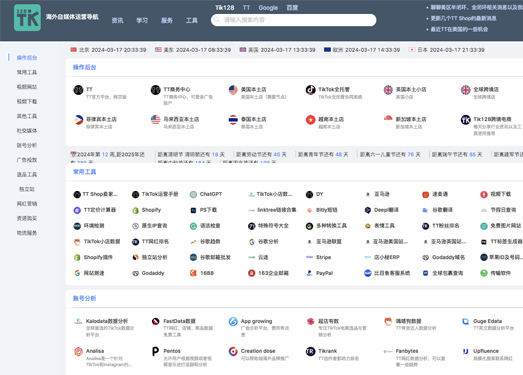523x375 pixels.
Task: Click the PayPal icon
Action: coord(309,273)
